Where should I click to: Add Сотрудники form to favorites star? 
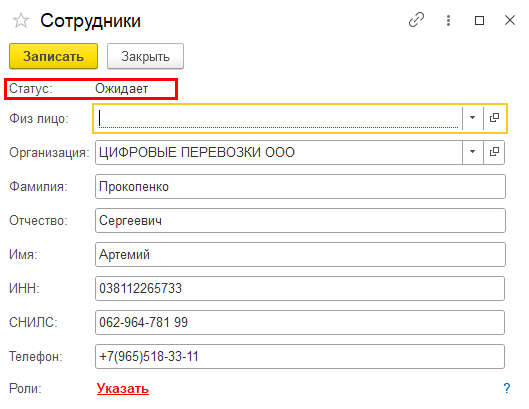(x=21, y=21)
